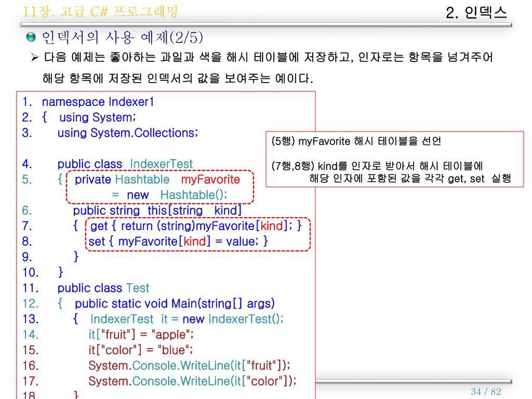Viewport: 532px width, 399px height.
Task: Click the set accessor on line 8
Action: [178, 242]
